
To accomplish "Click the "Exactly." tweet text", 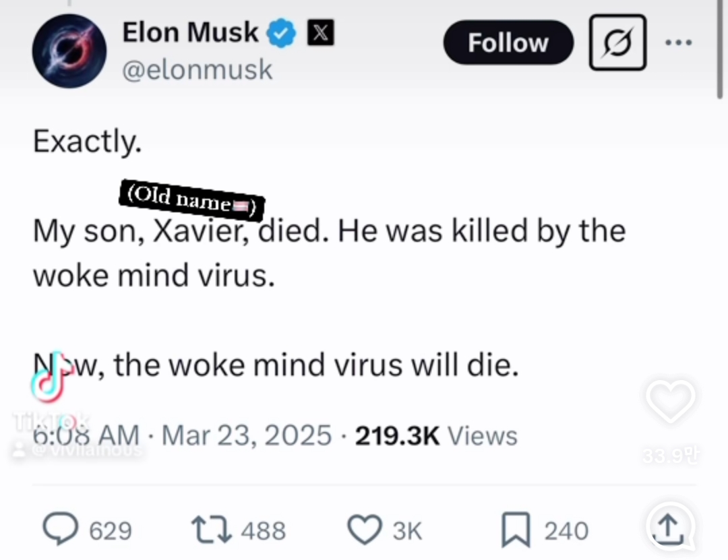I will tap(87, 141).
